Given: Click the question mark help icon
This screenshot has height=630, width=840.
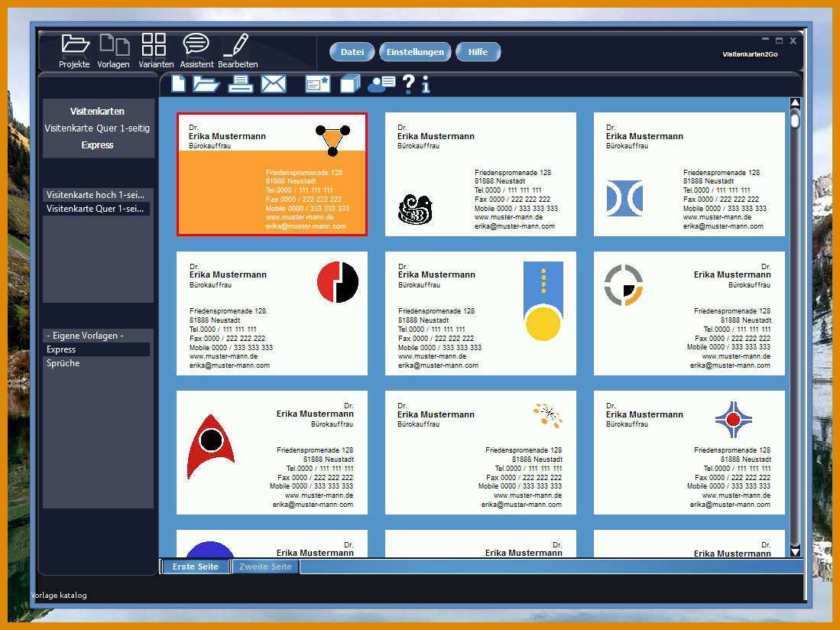Looking at the screenshot, I should [x=408, y=84].
